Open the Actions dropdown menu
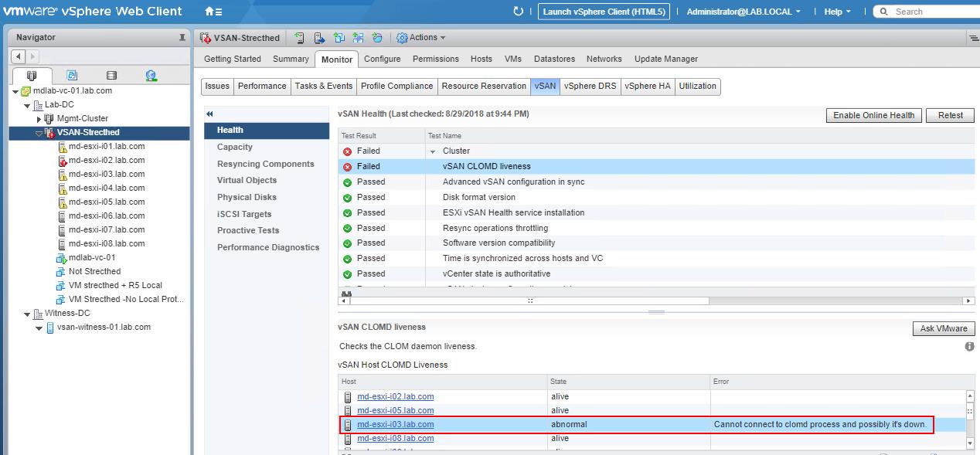The height and width of the screenshot is (455, 980). click(421, 37)
